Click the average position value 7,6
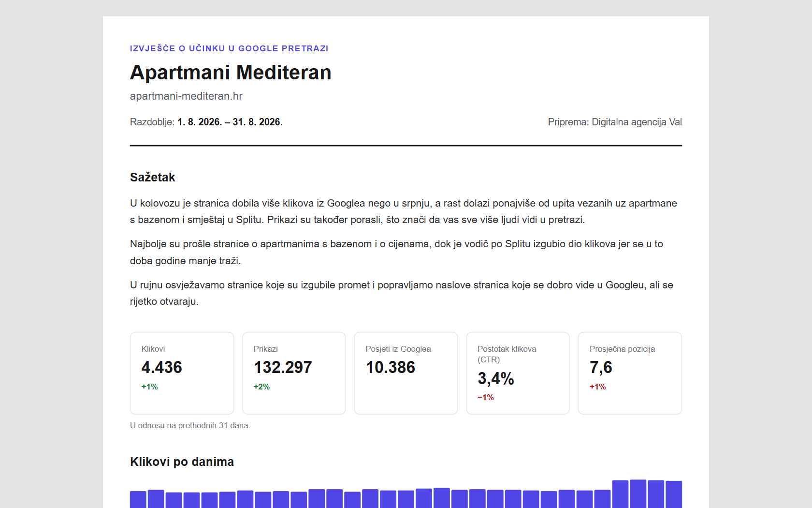This screenshot has width=812, height=508. 601,368
